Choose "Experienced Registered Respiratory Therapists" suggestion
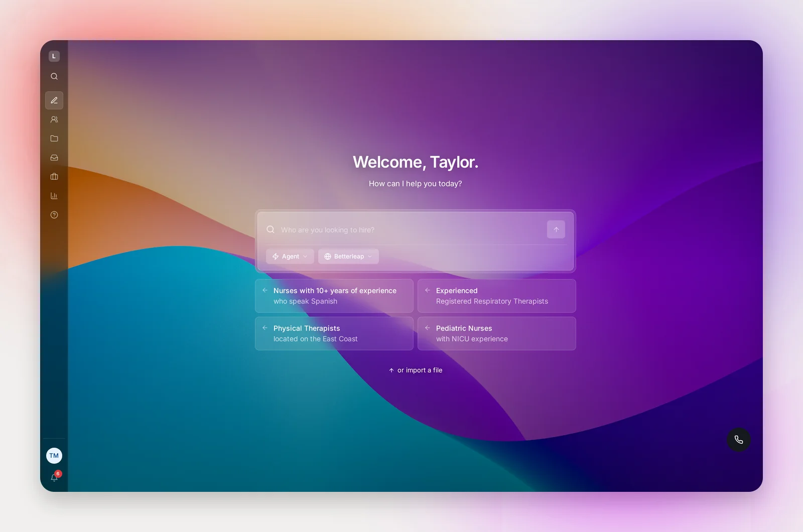This screenshot has width=803, height=532. pyautogui.click(x=497, y=296)
